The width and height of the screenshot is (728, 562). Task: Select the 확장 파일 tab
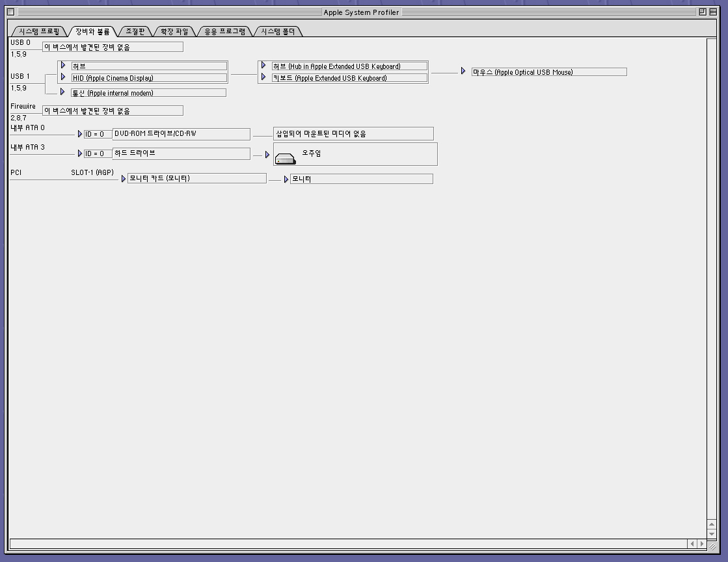(174, 31)
